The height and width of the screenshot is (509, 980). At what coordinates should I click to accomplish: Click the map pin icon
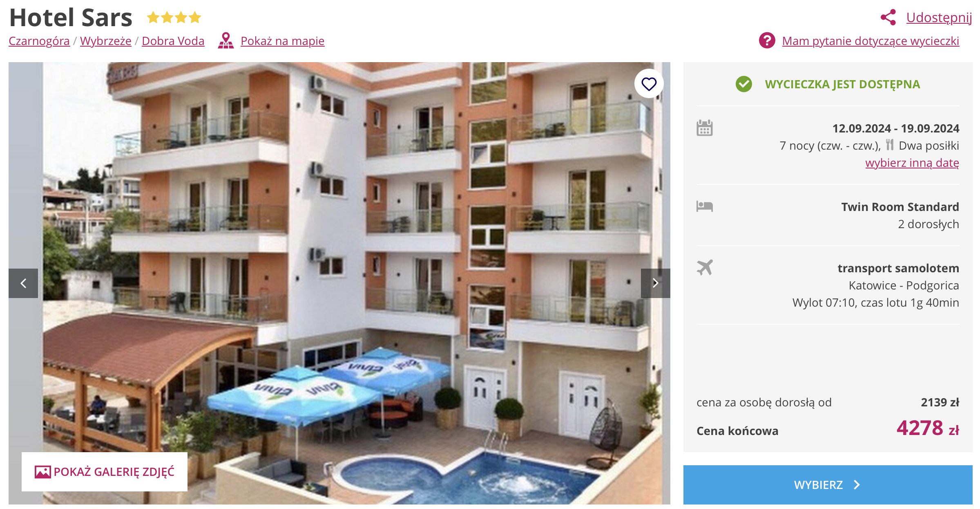pos(226,41)
